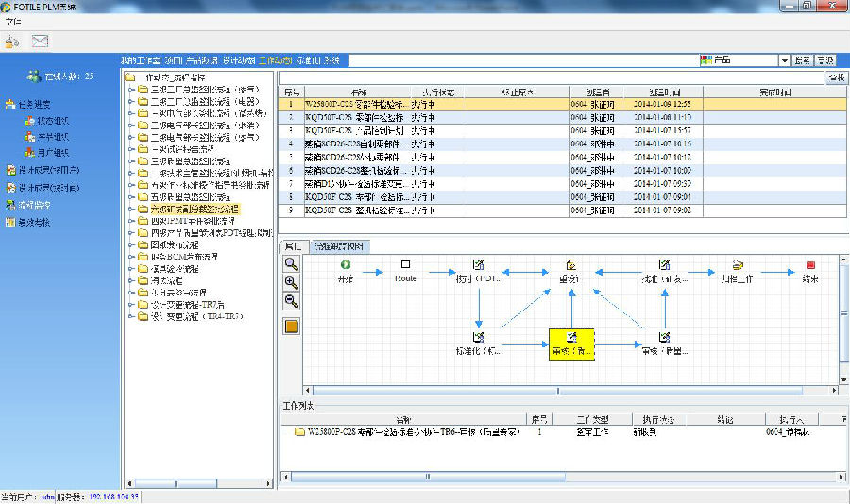The height and width of the screenshot is (504, 850).
Task: Open the 文件 menu
Action: point(13,20)
